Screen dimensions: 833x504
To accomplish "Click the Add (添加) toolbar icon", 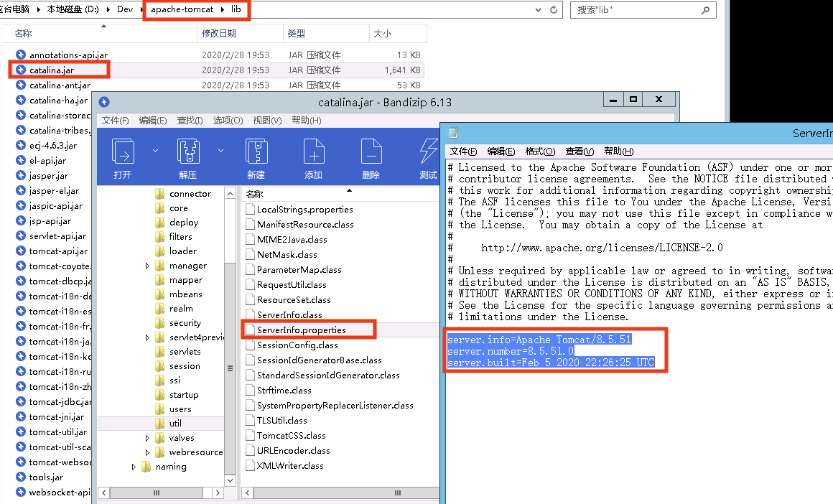I will 313,151.
